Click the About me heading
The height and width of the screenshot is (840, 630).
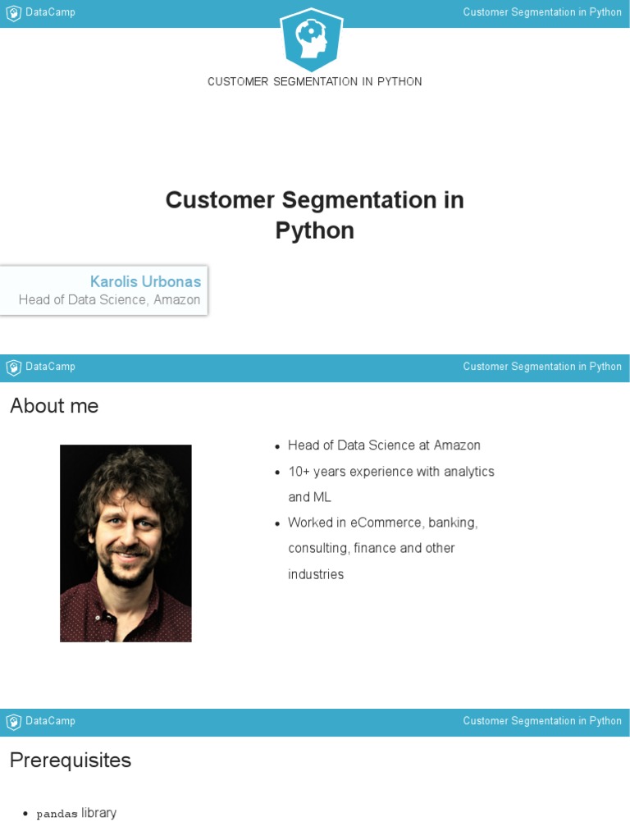pyautogui.click(x=54, y=406)
